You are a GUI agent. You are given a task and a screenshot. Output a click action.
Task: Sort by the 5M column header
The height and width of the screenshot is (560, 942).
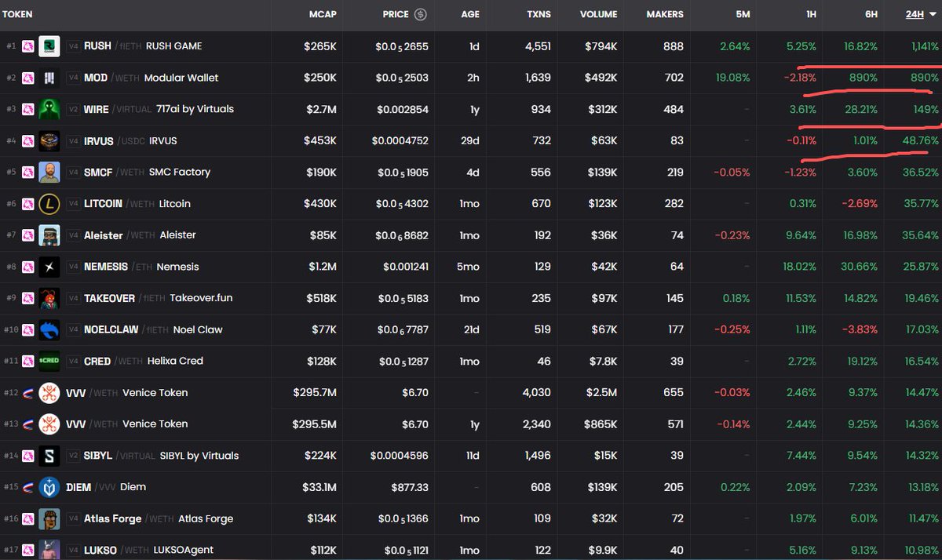(743, 14)
